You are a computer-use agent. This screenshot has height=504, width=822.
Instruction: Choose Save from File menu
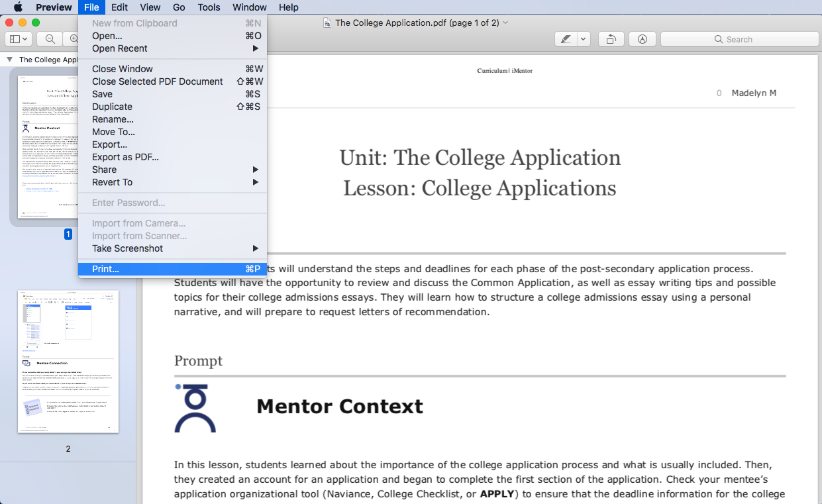[172, 94]
